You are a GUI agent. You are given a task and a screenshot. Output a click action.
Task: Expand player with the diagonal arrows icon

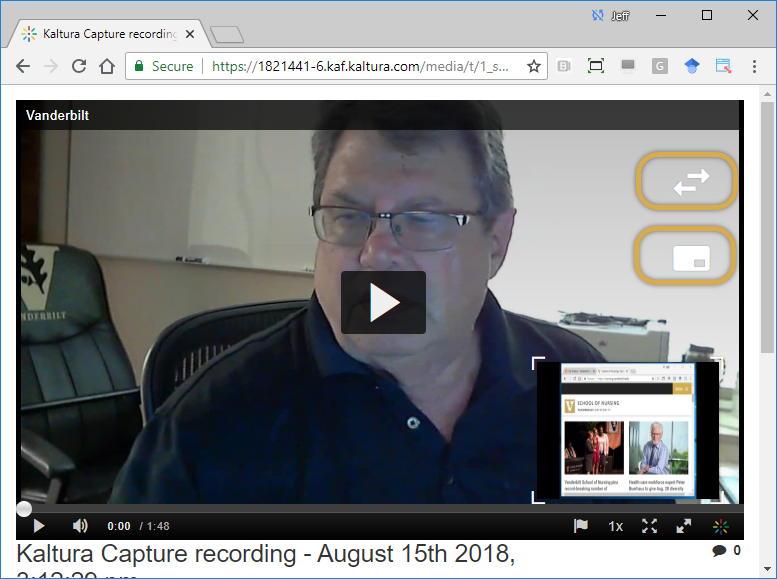(684, 526)
